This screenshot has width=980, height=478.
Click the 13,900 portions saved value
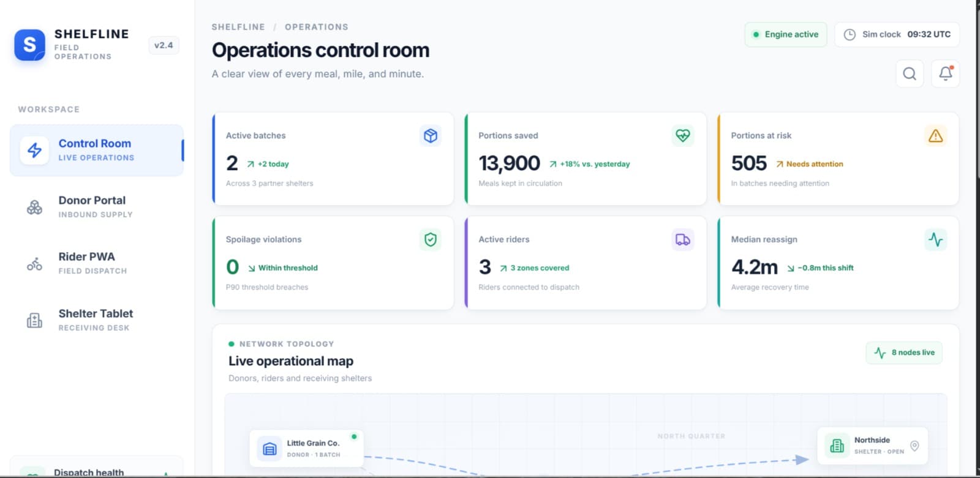pyautogui.click(x=509, y=163)
